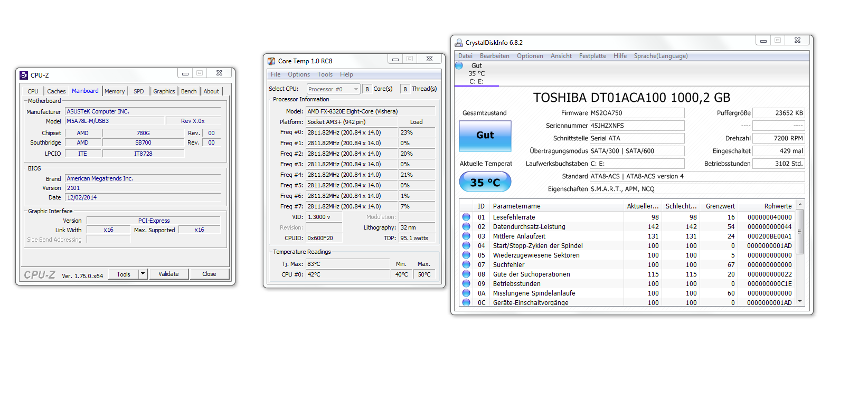Click status orb for Lesefehlerrate row
868x419 pixels.
coord(466,217)
